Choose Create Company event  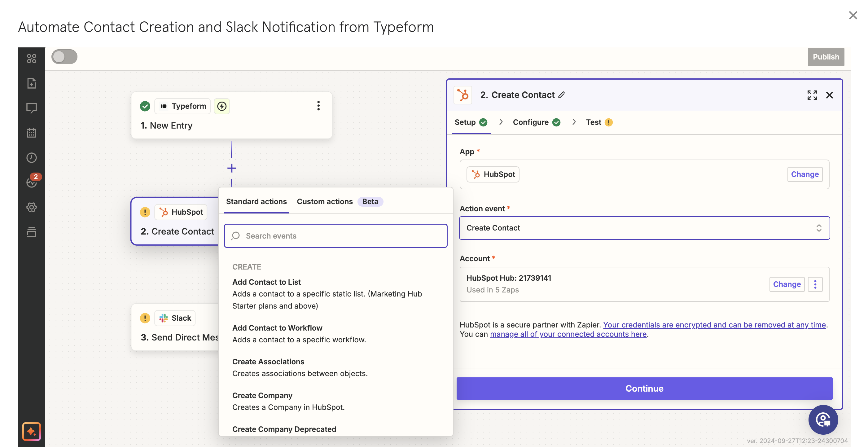pyautogui.click(x=335, y=401)
